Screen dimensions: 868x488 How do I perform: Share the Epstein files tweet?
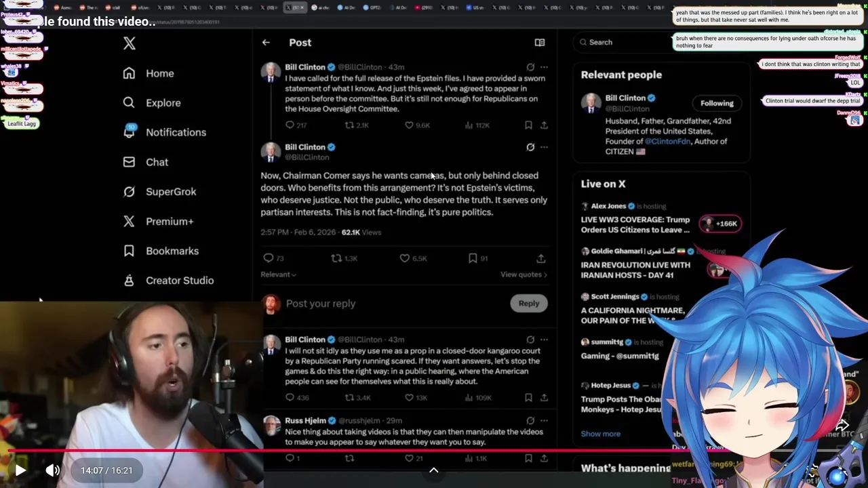tap(544, 125)
